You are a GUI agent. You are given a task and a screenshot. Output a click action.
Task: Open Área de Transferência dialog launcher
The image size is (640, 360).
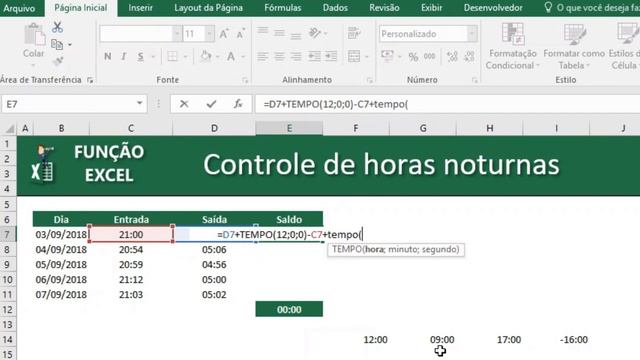coord(90,80)
